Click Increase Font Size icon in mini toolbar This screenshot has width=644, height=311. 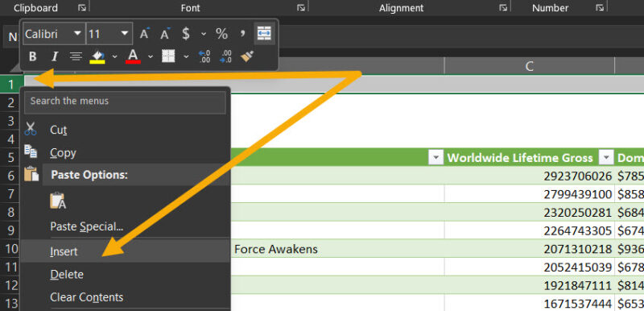coord(144,34)
